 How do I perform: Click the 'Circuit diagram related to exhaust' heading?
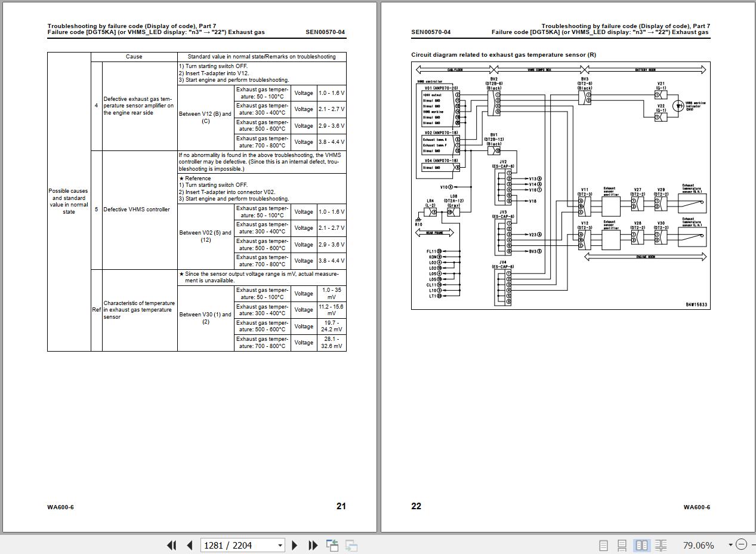503,55
